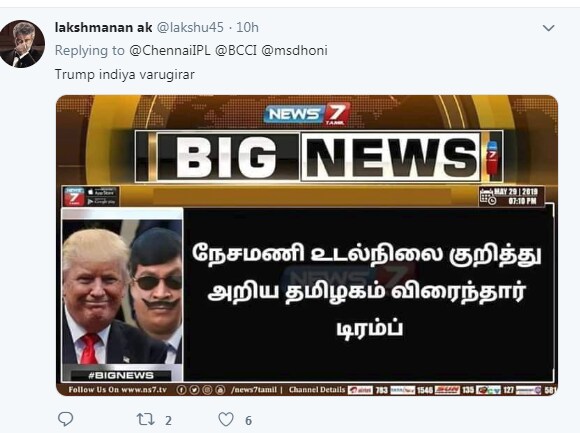Open the lakshmanan ak display name link
The width and height of the screenshot is (580, 433).
[103, 27]
